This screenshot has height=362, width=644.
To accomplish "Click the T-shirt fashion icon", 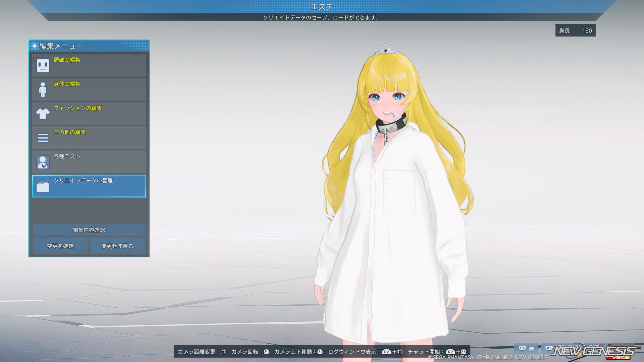I will tap(43, 114).
